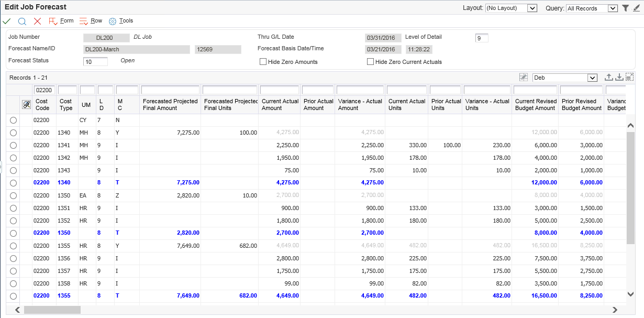Click filter field above Forecasted Projected Final Amount
644x318 pixels.
(170, 90)
